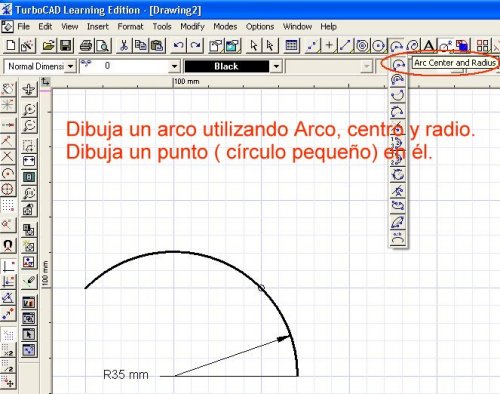
Task: Cut the selection with the scissors icon
Action: pos(124,45)
